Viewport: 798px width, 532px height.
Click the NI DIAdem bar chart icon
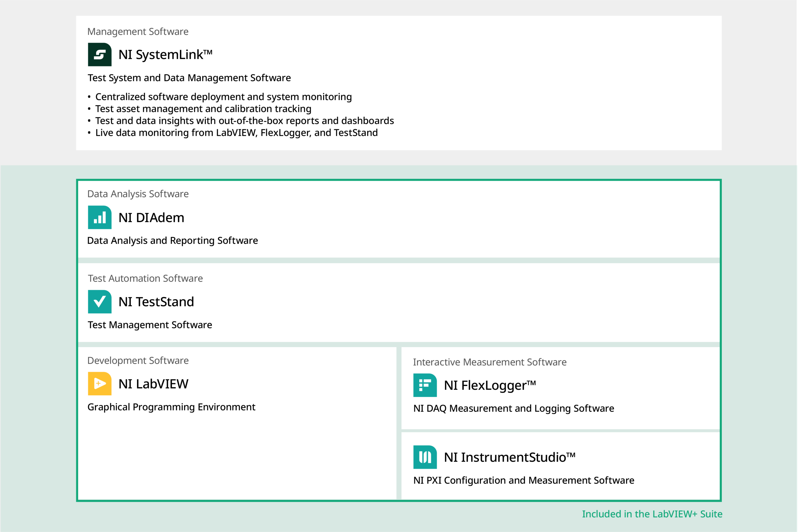pyautogui.click(x=100, y=217)
